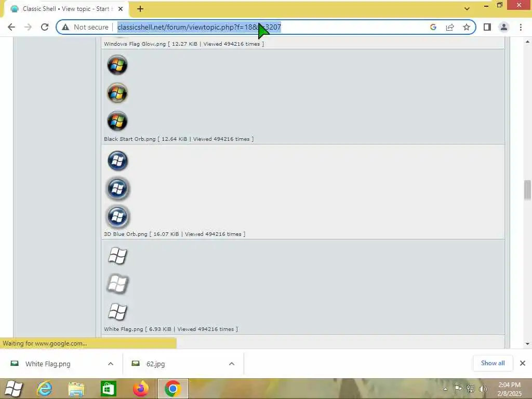Open the Not secure site info warning
The image size is (532, 399).
pos(85,27)
